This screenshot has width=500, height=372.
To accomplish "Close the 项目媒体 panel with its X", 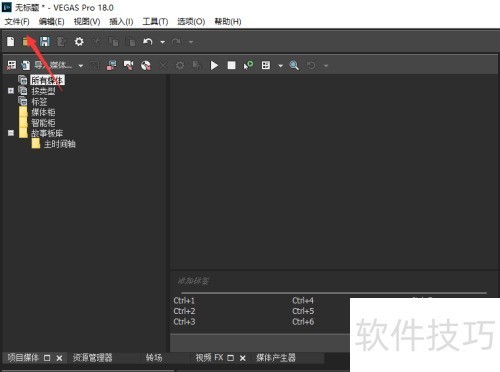I will coord(59,358).
